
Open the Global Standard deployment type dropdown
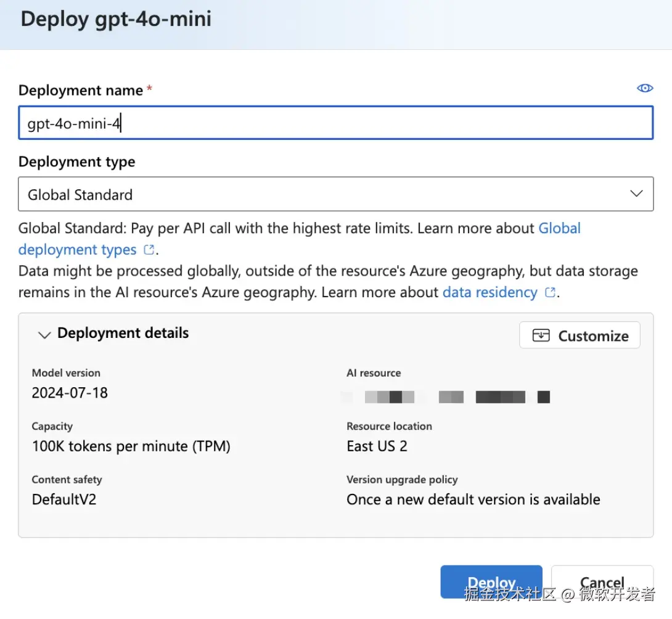pyautogui.click(x=335, y=195)
